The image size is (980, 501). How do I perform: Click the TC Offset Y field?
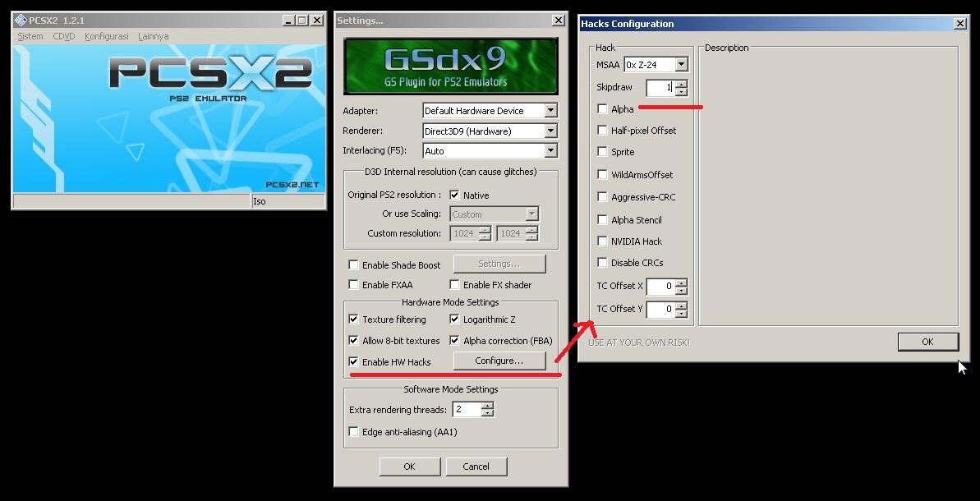(x=660, y=309)
